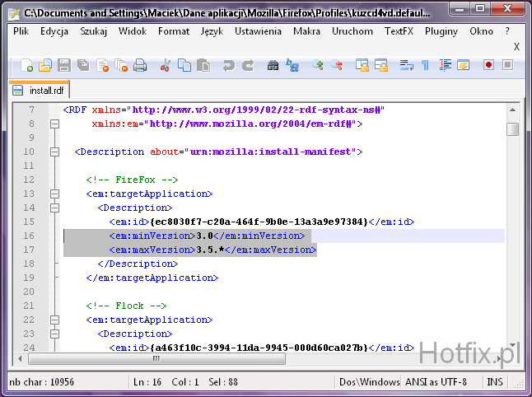The image size is (532, 397).
Task: Click the vertical scrollbar thumb
Action: click(x=513, y=129)
